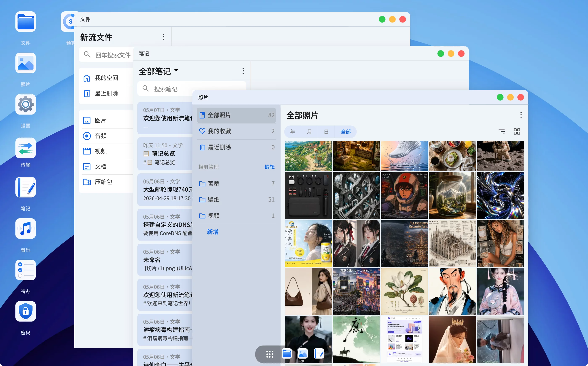Viewport: 588px width, 366px height.
Task: Click the sort icon in Photos toolbar
Action: tap(502, 132)
